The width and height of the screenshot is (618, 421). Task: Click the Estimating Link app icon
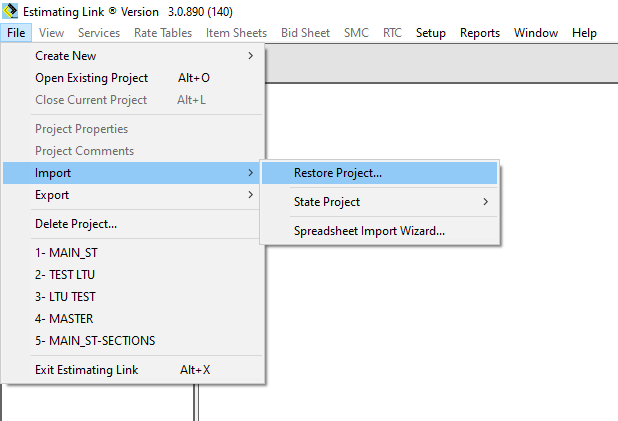[10, 11]
